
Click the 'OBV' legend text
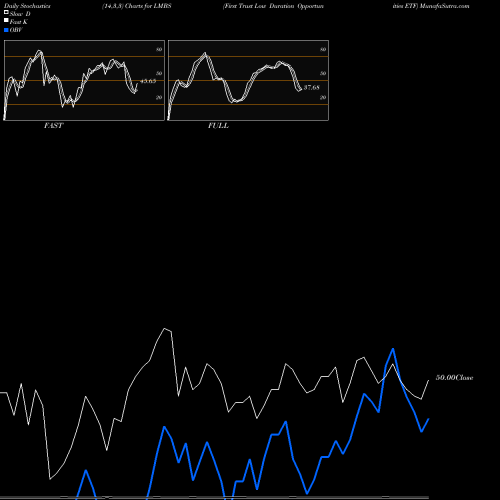pyautogui.click(x=16, y=30)
